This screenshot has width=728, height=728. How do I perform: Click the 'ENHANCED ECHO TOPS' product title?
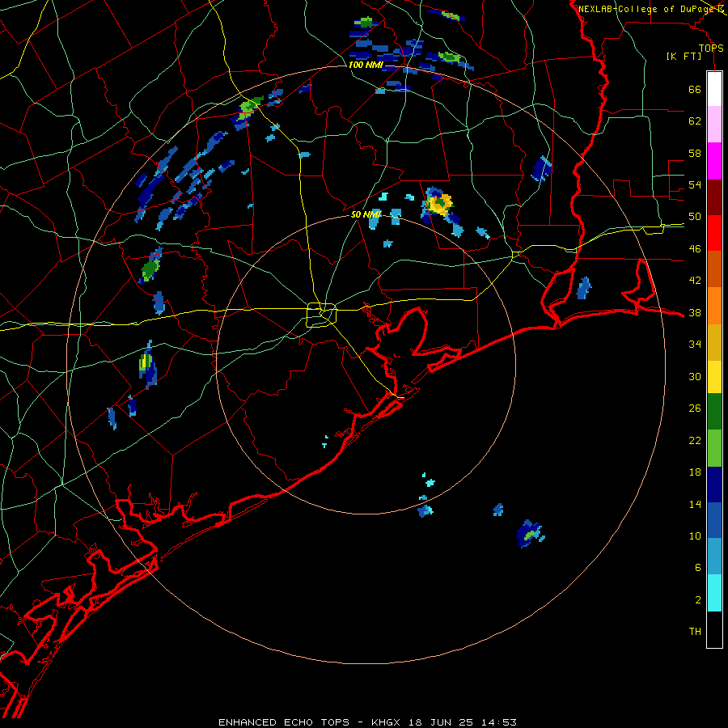pyautogui.click(x=284, y=722)
